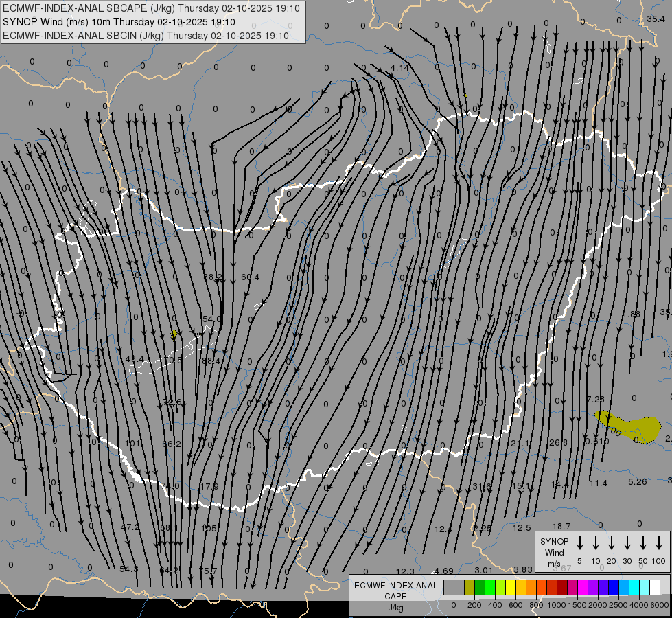Click the '48.4' value on the map
This screenshot has height=618, width=672.
[135, 359]
